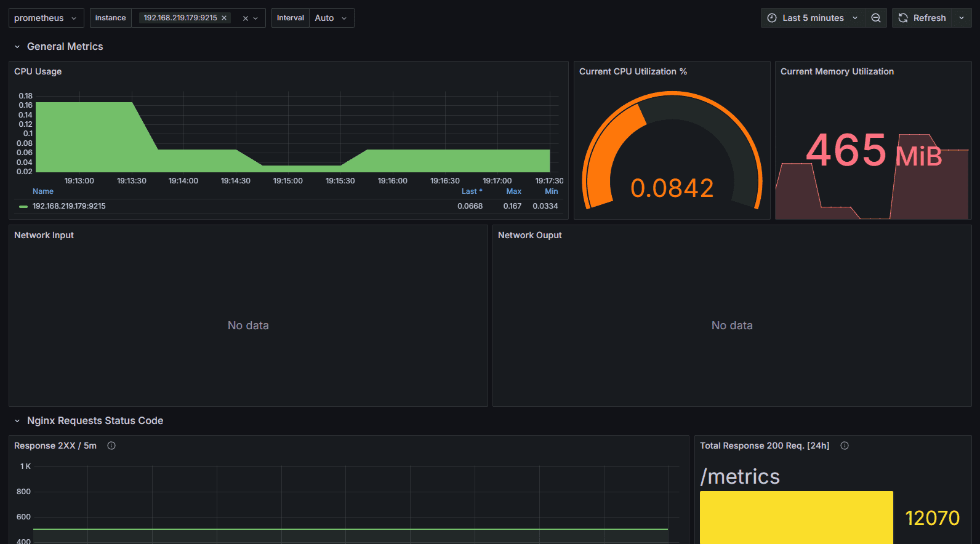980x544 pixels.
Task: Click the 19:15:00 tick on CPU Usage axis
Action: click(x=288, y=181)
